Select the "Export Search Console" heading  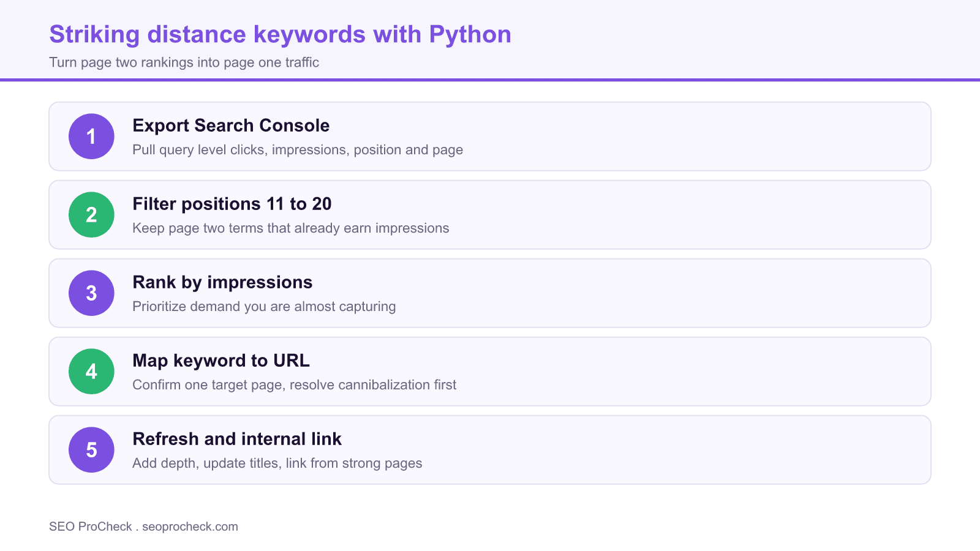click(231, 126)
